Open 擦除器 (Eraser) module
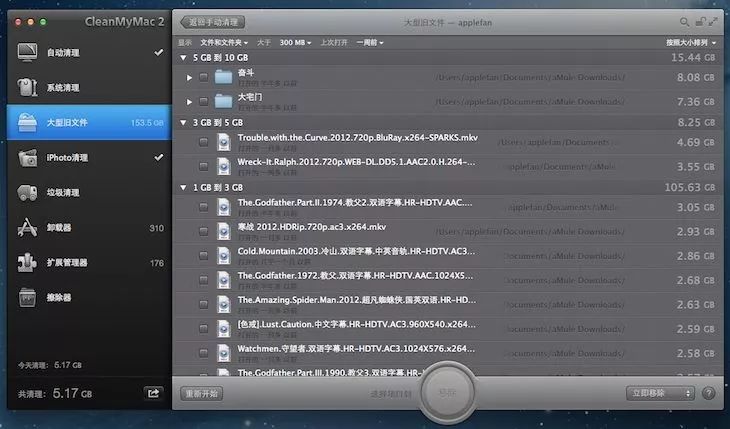 [88, 298]
